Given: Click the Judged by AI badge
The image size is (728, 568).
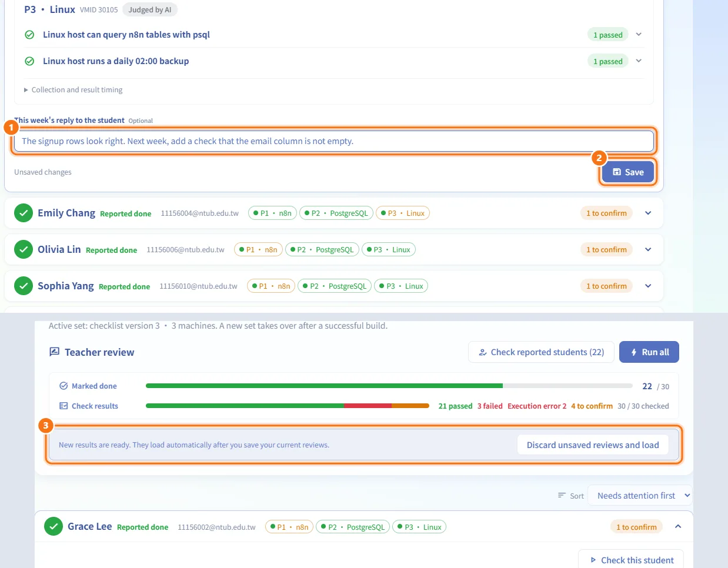Looking at the screenshot, I should [x=150, y=9].
